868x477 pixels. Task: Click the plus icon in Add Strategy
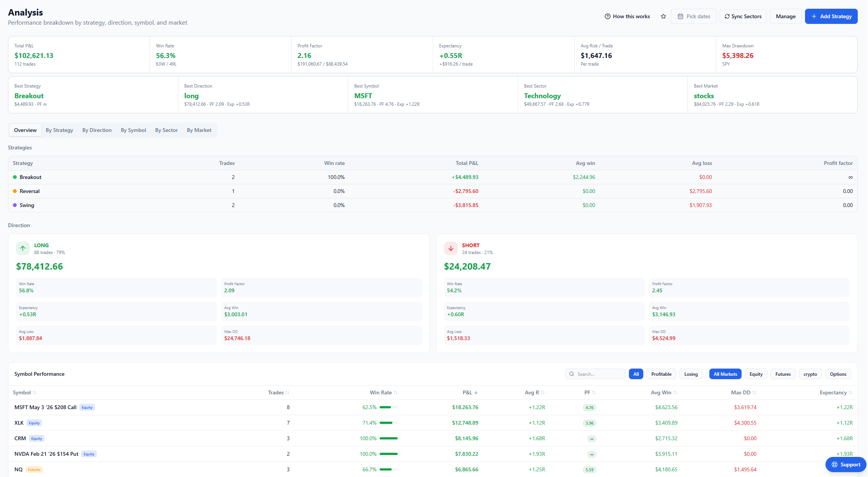coord(814,16)
